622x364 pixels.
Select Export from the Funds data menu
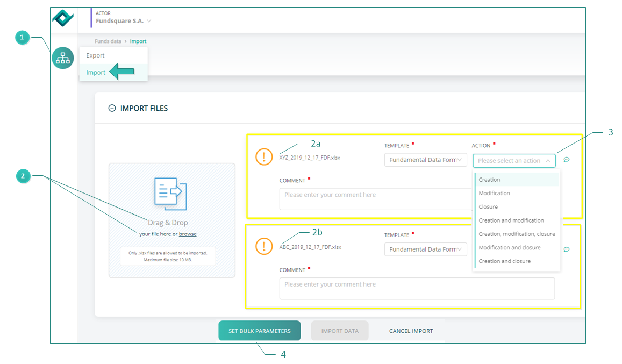95,55
